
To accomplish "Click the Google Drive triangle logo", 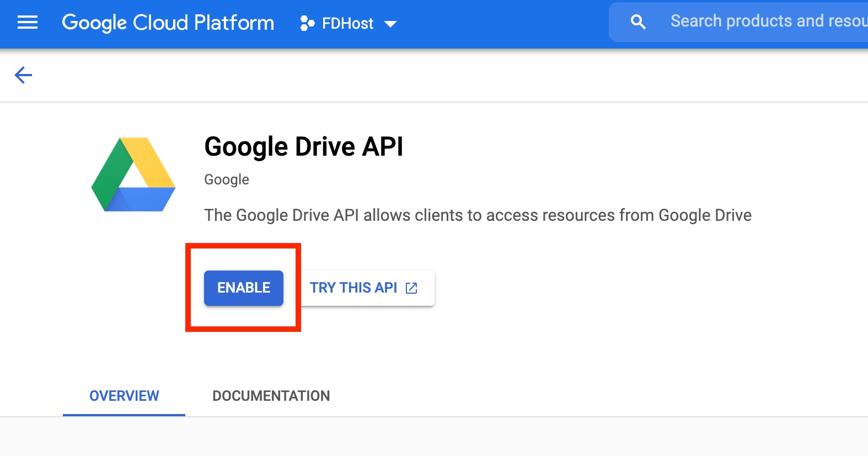I will tap(133, 175).
